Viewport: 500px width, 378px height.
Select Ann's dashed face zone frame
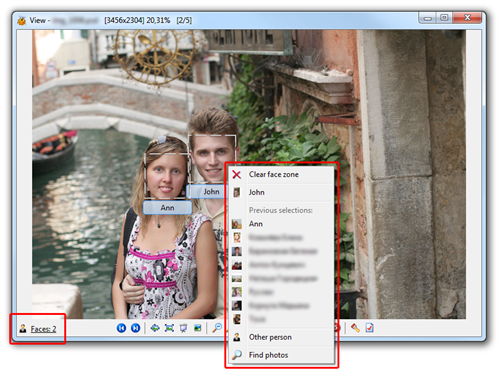[x=167, y=175]
